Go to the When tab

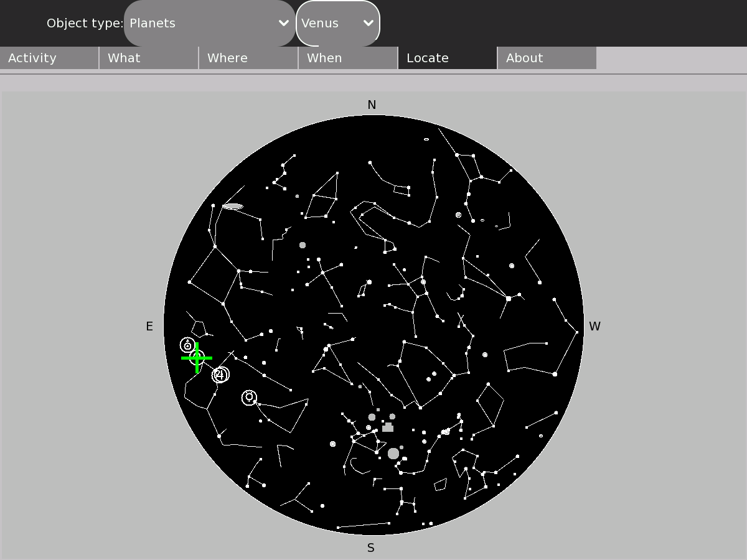click(348, 58)
